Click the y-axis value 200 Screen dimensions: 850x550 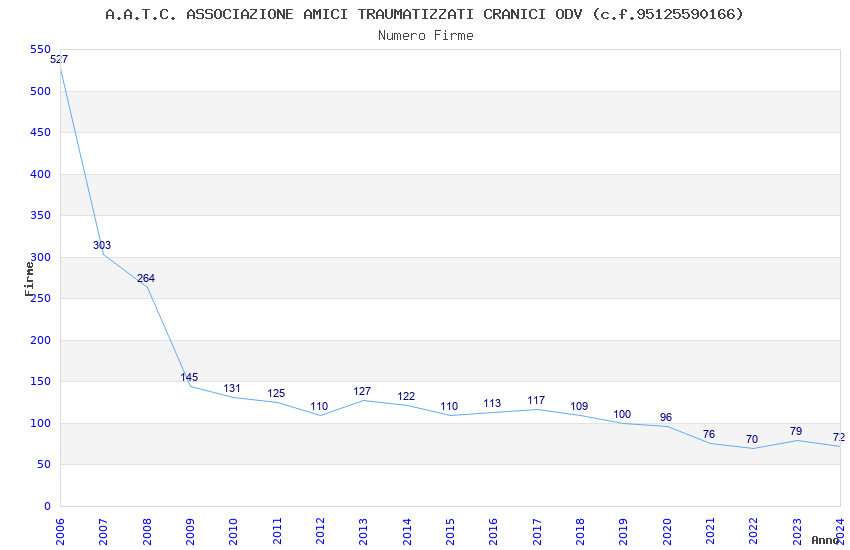(x=41, y=340)
